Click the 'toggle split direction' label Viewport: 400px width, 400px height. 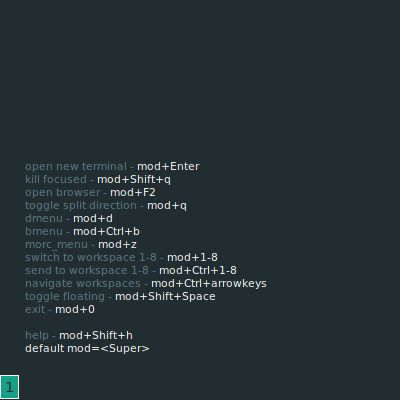coord(81,206)
